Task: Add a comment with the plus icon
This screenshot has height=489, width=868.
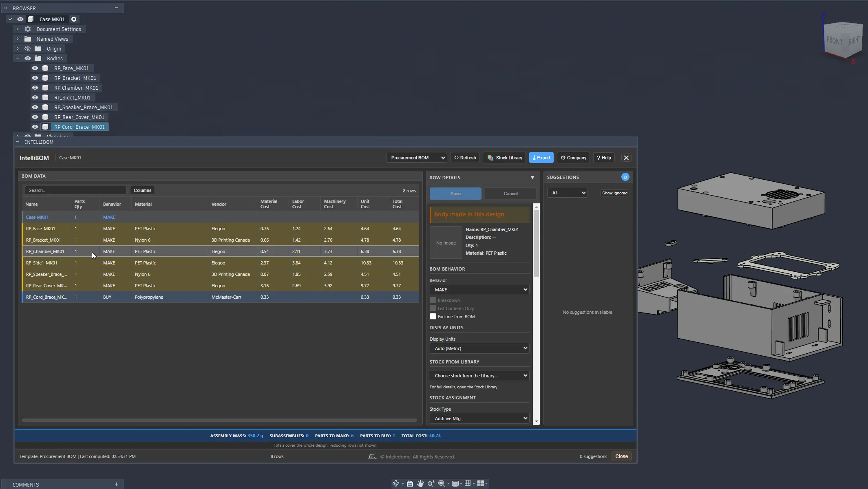Action: click(116, 484)
